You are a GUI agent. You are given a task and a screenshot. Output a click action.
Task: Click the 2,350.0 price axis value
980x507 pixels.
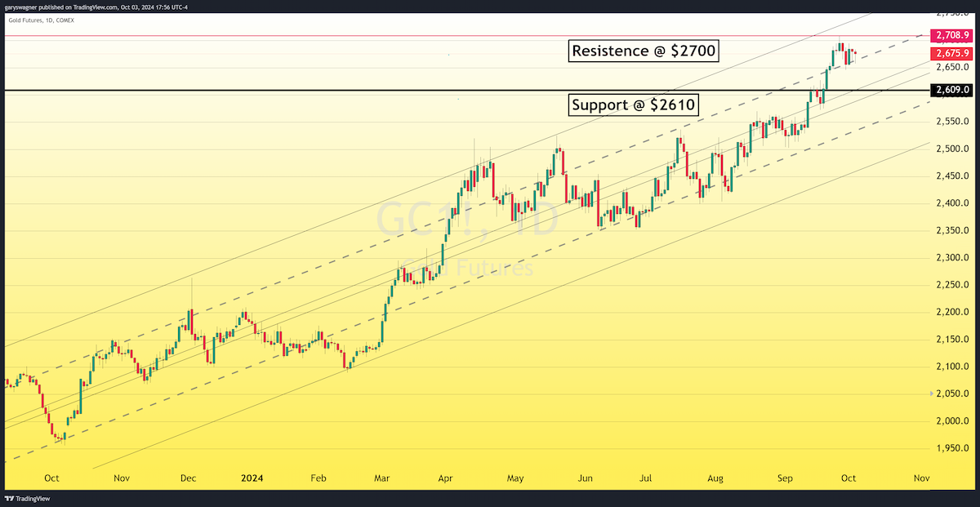point(952,230)
